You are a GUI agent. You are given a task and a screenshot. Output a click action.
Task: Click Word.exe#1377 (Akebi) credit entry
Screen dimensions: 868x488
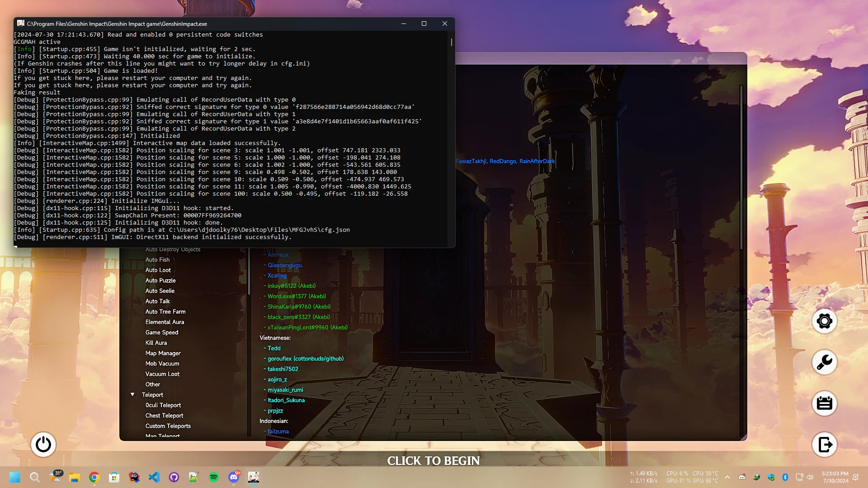(x=297, y=296)
